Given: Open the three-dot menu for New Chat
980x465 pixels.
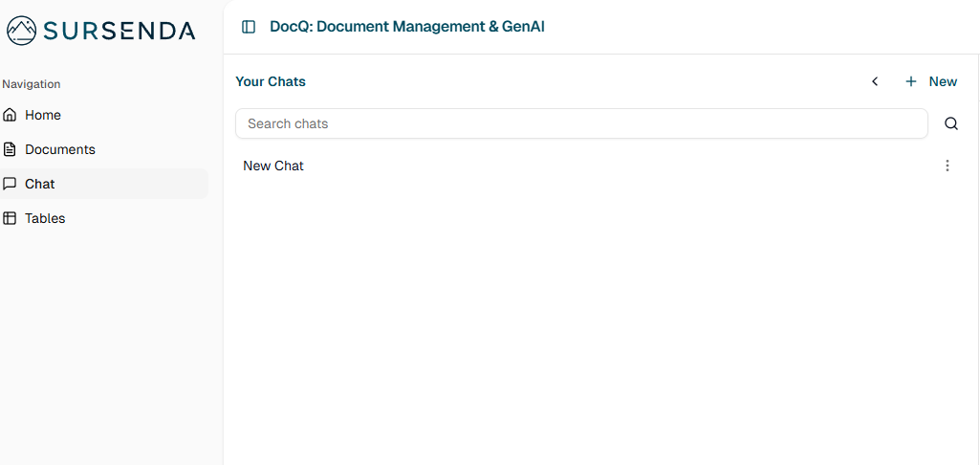Looking at the screenshot, I should click(947, 166).
